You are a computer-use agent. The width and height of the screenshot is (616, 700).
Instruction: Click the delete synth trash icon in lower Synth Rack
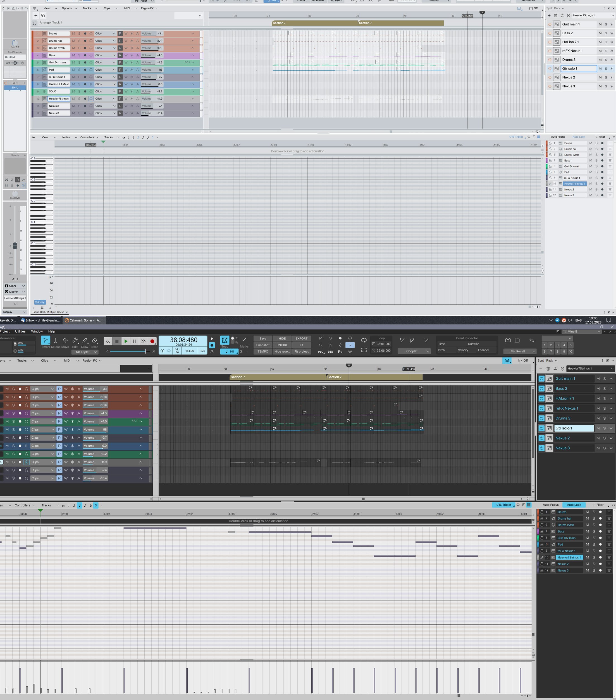tap(548, 369)
